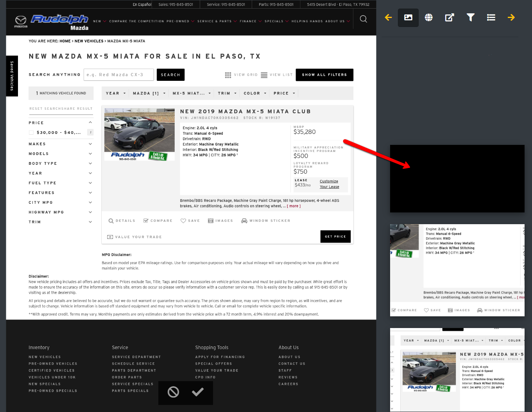Click the yellow forward arrow
Screen dimensions: 532x412
pos(511,17)
